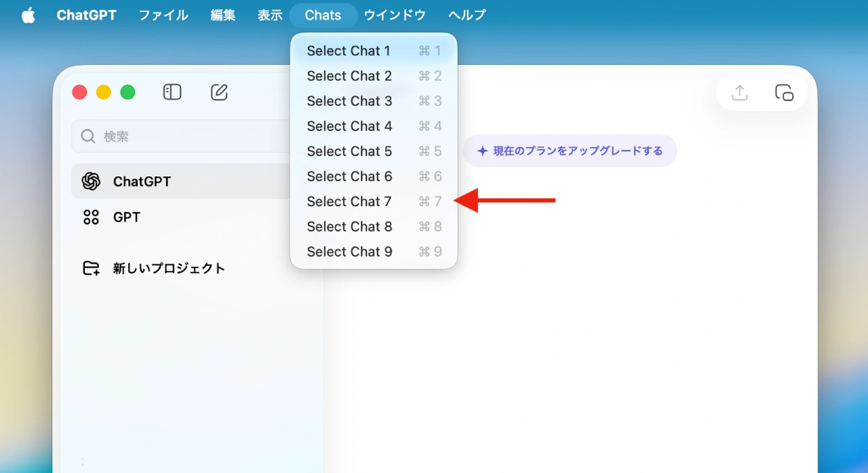Choose Select Chat 9 from the menu

pyautogui.click(x=349, y=251)
